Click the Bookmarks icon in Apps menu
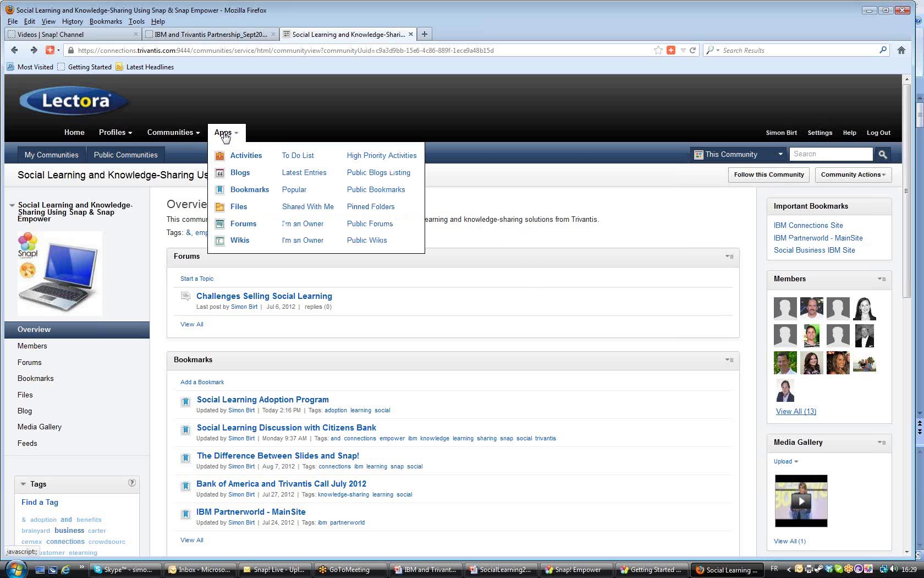 [219, 190]
